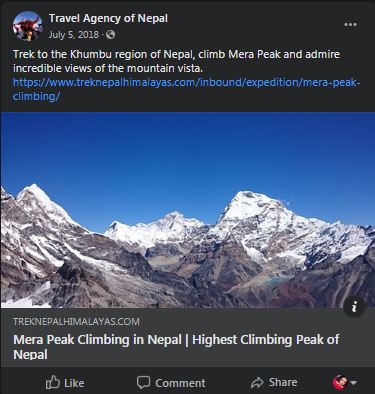Click the Share button text
Viewport: 375px width, 394px height.
coord(283,382)
